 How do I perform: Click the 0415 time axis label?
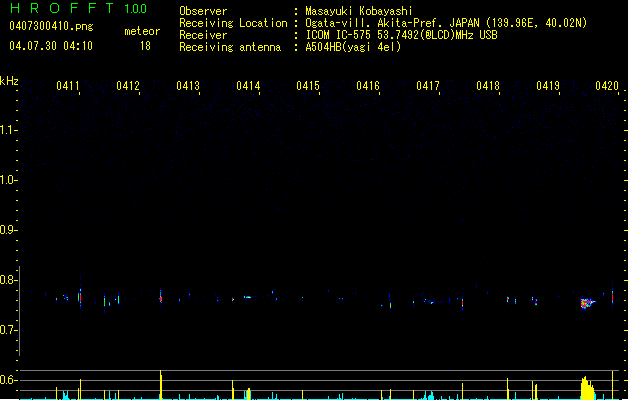308,85
